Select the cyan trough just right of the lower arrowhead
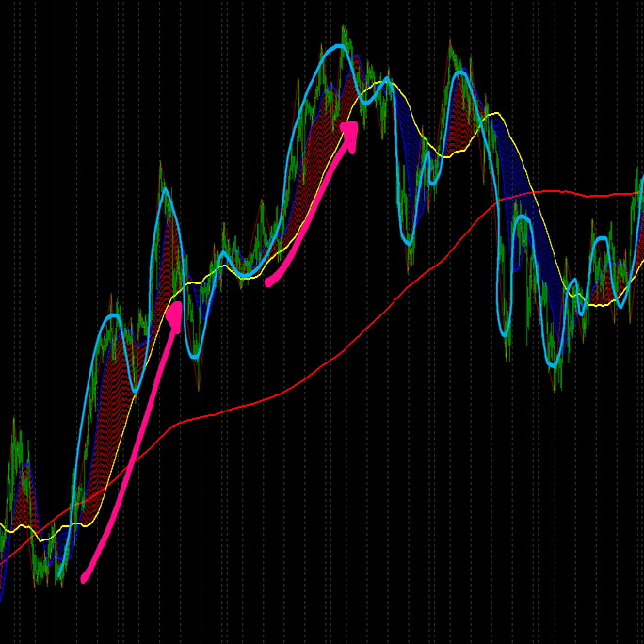Viewport: 644px width, 644px height. pos(195,356)
